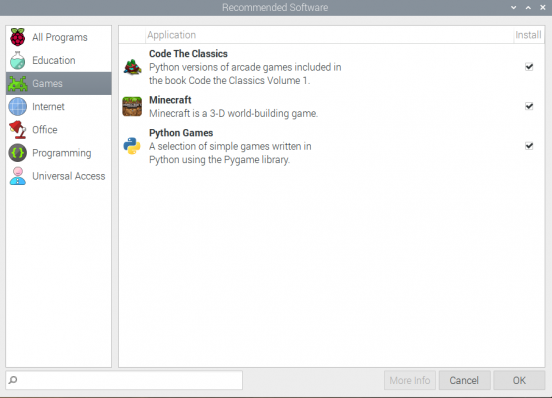Select the Minecraft title text
The image size is (552, 398).
pyautogui.click(x=170, y=100)
